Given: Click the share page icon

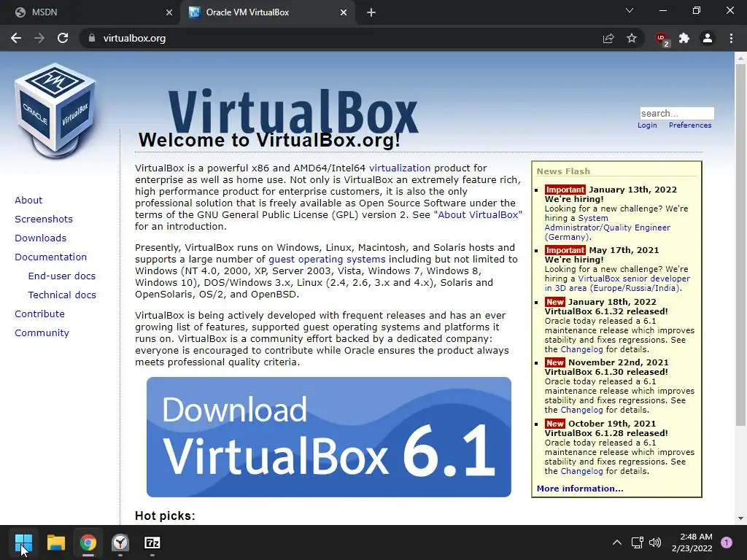Looking at the screenshot, I should click(608, 38).
